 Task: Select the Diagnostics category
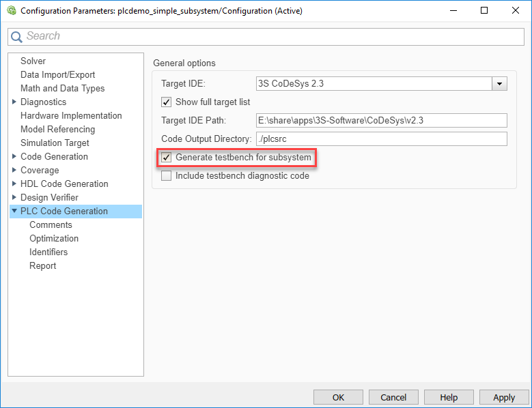click(44, 102)
